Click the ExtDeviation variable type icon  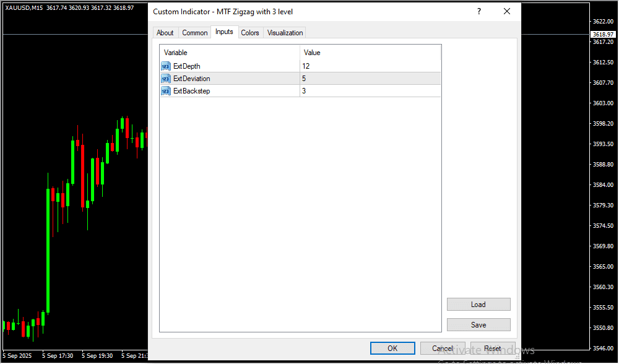click(165, 79)
